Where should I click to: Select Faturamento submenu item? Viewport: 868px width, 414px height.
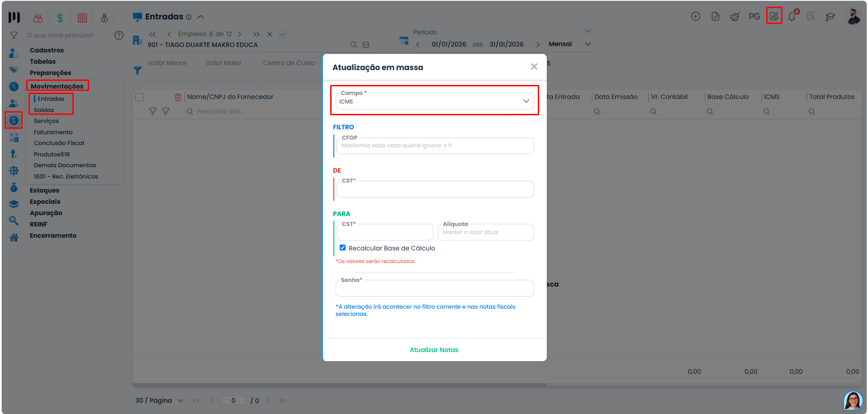click(53, 132)
